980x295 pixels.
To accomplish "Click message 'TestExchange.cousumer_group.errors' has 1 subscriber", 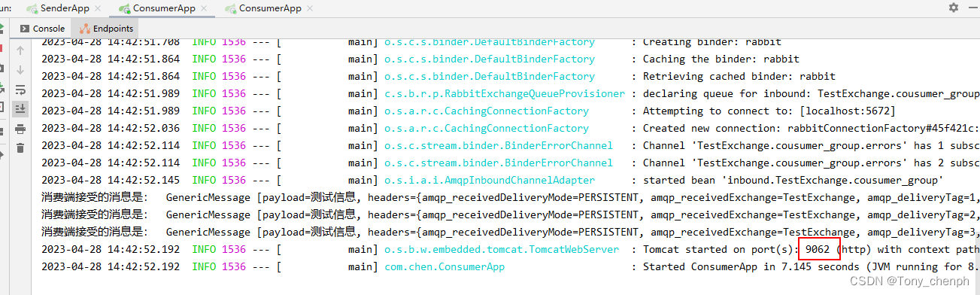I will click(x=811, y=145).
